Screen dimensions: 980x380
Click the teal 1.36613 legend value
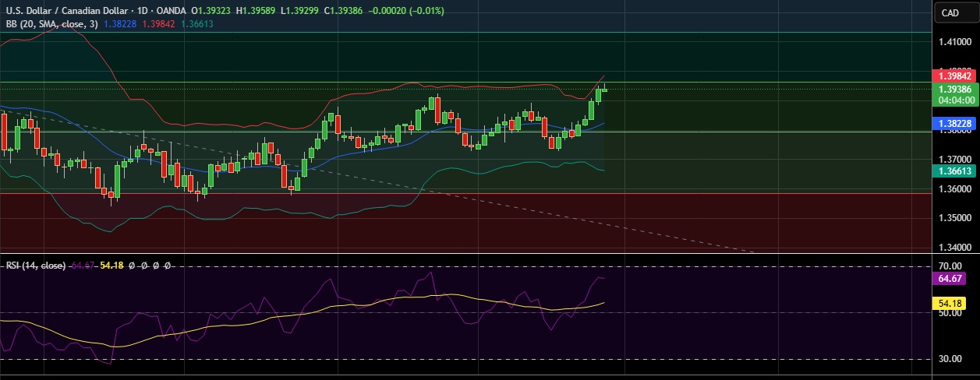(196, 24)
